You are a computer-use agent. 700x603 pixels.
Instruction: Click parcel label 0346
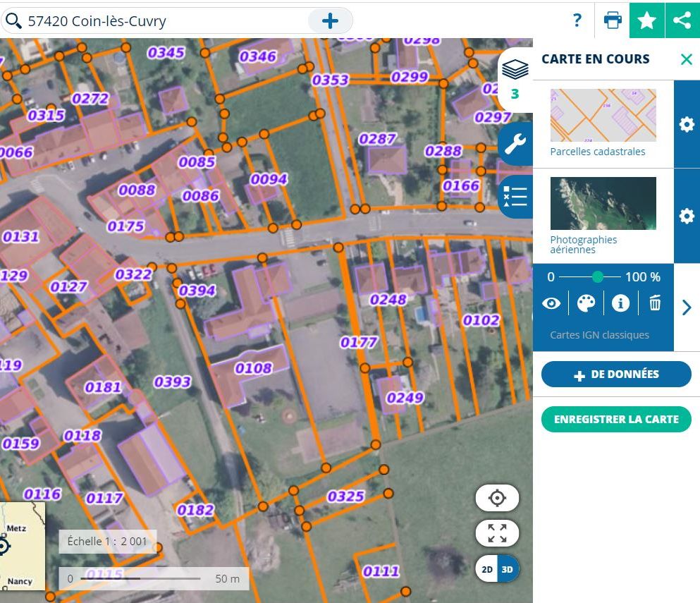tap(257, 56)
